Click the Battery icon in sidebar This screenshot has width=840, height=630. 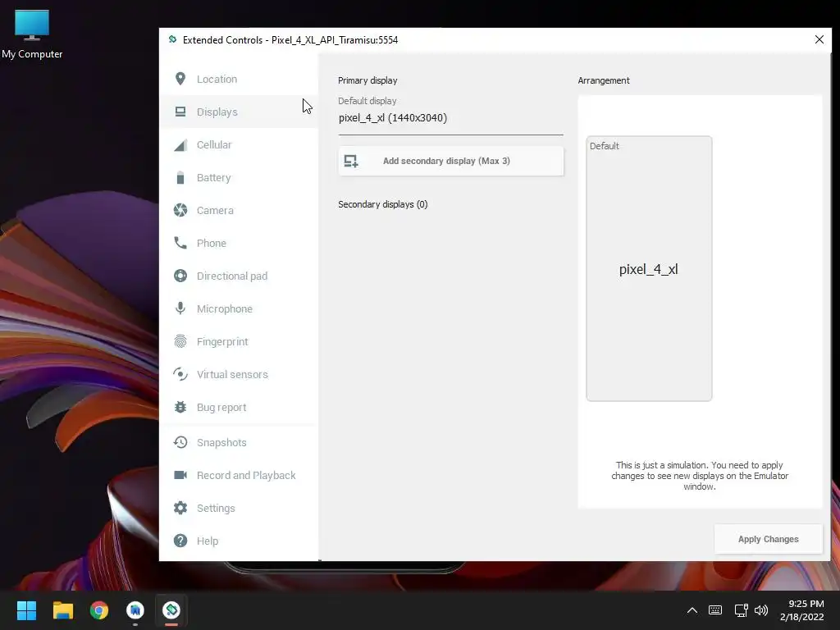coord(180,177)
